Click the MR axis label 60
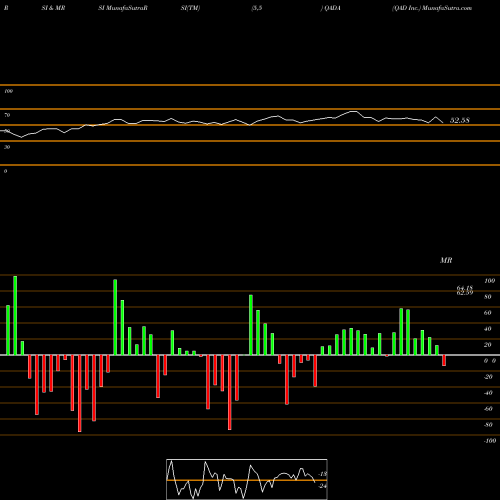The height and width of the screenshot is (500, 500). point(488,313)
